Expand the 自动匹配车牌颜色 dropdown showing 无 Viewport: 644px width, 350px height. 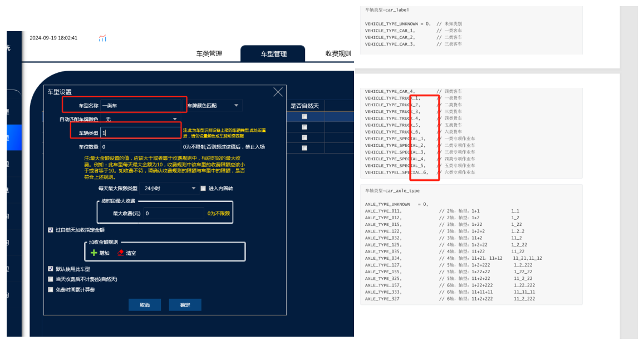pyautogui.click(x=140, y=119)
